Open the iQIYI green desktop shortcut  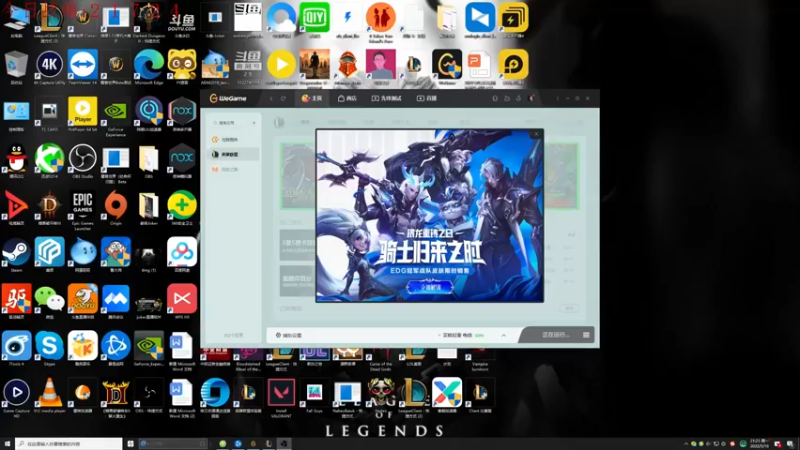click(x=314, y=20)
